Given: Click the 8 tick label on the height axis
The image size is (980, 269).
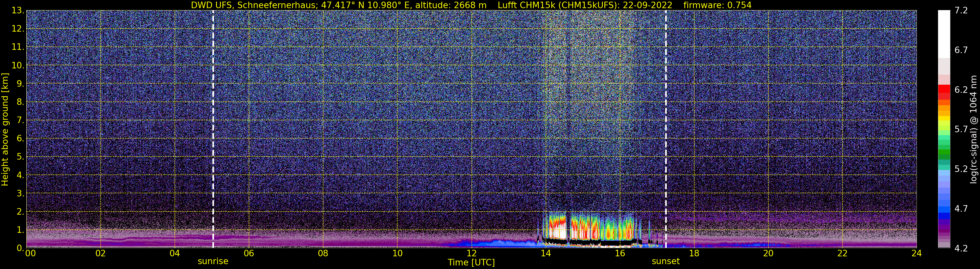Looking at the screenshot, I should (20, 102).
